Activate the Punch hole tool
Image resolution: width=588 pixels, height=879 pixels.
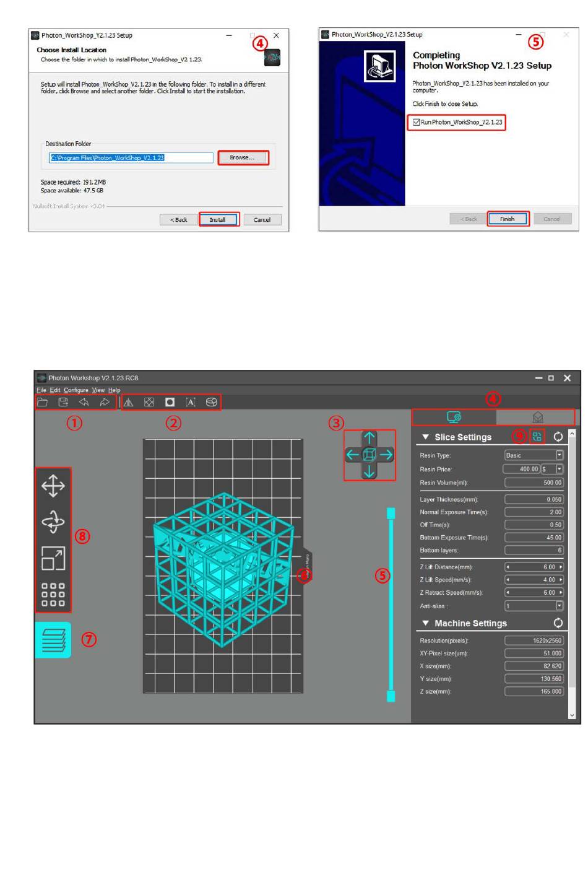[170, 402]
